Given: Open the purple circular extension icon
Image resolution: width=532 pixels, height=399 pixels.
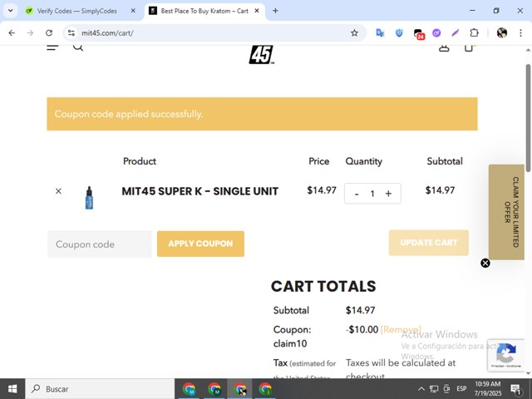Looking at the screenshot, I should click(436, 33).
